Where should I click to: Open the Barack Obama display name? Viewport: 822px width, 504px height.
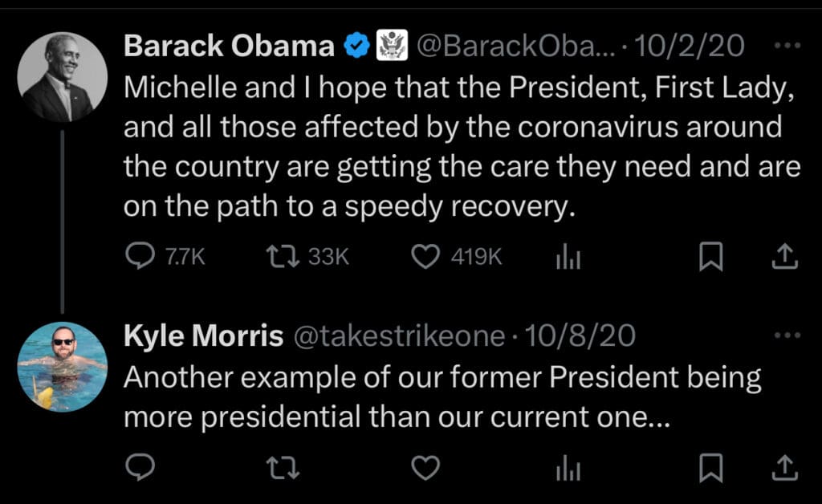[229, 47]
